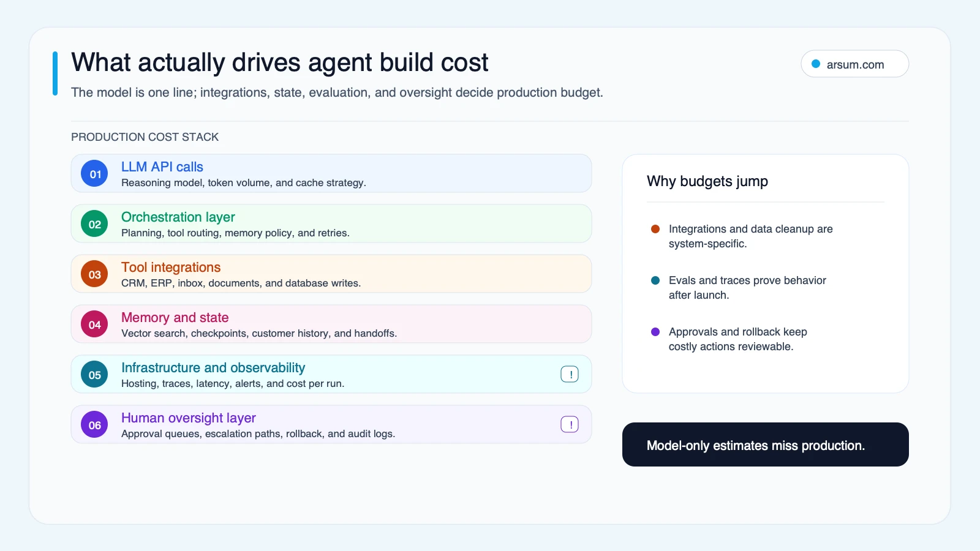Click the 02 badge for Orchestration layer
The image size is (980, 551).
[x=94, y=224]
